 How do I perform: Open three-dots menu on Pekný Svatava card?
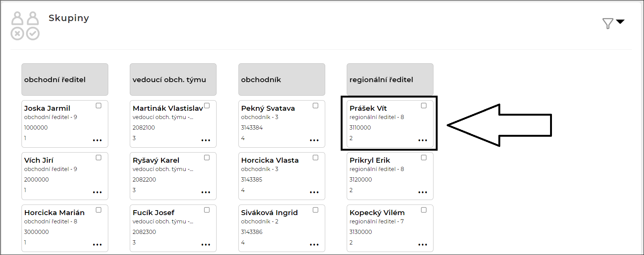click(x=314, y=140)
